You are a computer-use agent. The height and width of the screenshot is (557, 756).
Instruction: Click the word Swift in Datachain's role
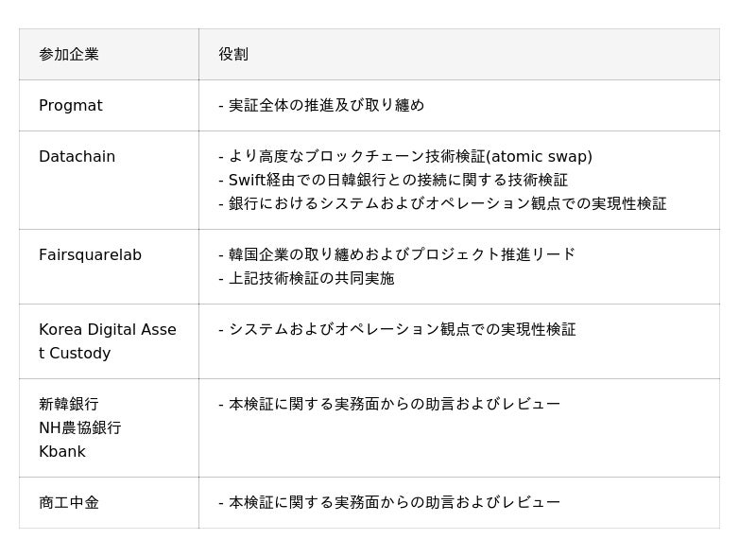coord(248,180)
